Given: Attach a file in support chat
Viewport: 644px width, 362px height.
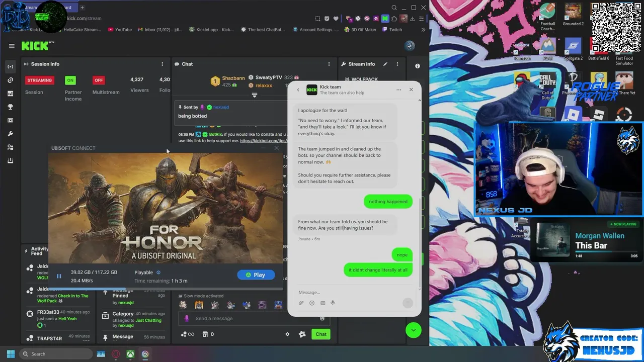Looking at the screenshot, I should [301, 303].
